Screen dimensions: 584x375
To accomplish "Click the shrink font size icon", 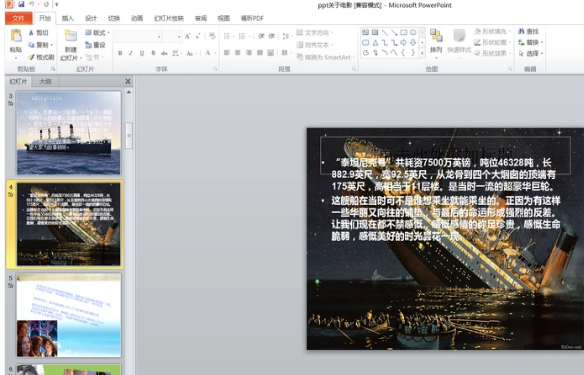I will [x=198, y=36].
